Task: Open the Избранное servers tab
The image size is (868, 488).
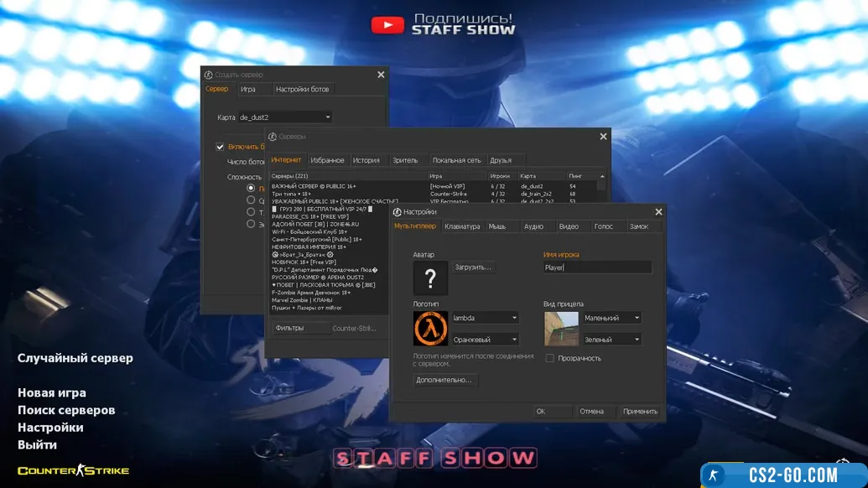Action: (x=327, y=160)
